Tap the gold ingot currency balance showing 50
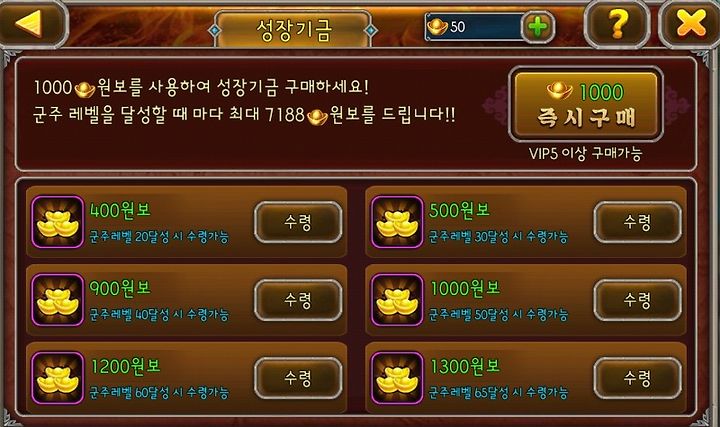 point(473,27)
